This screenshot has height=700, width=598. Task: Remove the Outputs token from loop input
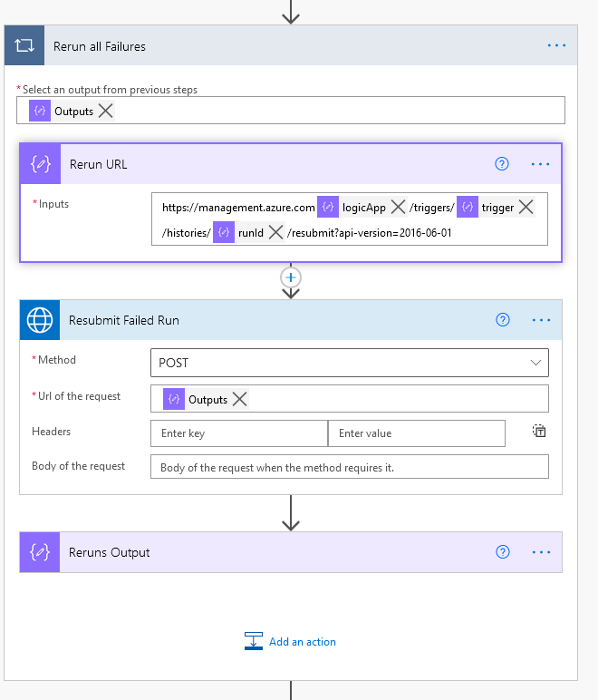106,111
